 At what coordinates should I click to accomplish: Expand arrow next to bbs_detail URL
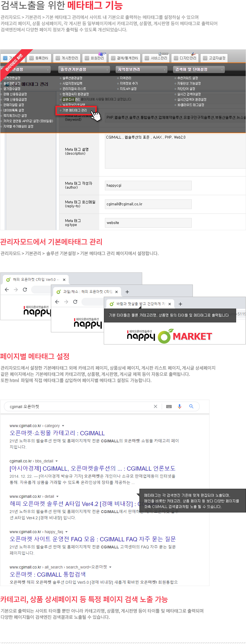point(57,461)
